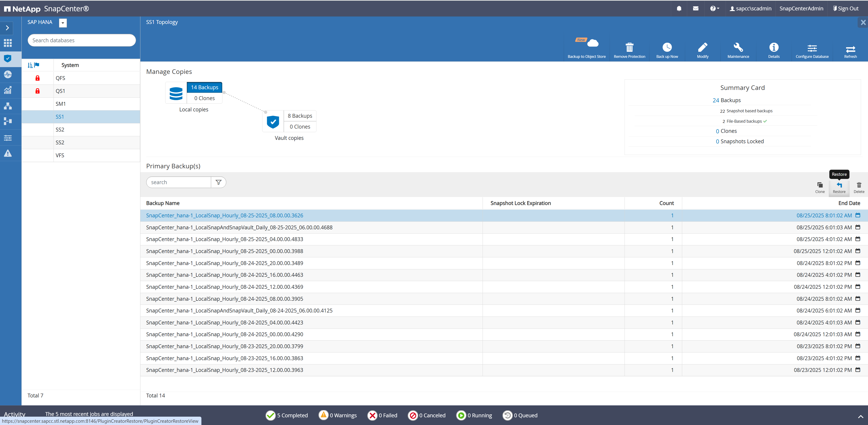Viewport: 868px width, 425px height.
Task: Open the help question mark dropdown
Action: pos(714,9)
